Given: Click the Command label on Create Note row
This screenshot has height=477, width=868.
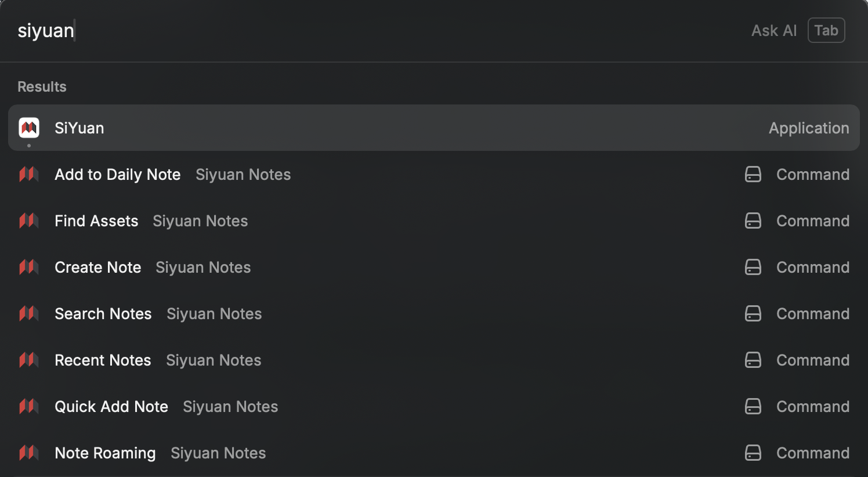Looking at the screenshot, I should [x=812, y=268].
